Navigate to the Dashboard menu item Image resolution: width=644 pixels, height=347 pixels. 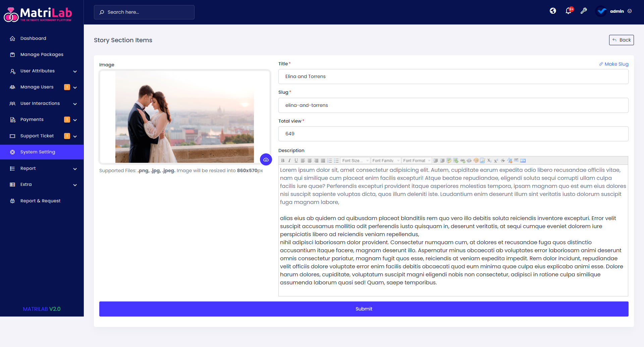coord(33,38)
